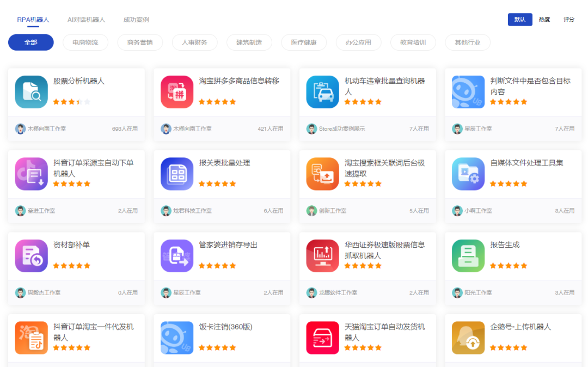
Task: Click star rating of 报告生成
Action: click(509, 266)
